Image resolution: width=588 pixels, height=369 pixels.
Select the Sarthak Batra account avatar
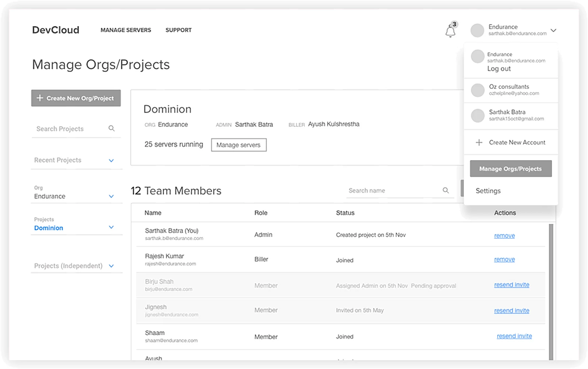coord(478,116)
